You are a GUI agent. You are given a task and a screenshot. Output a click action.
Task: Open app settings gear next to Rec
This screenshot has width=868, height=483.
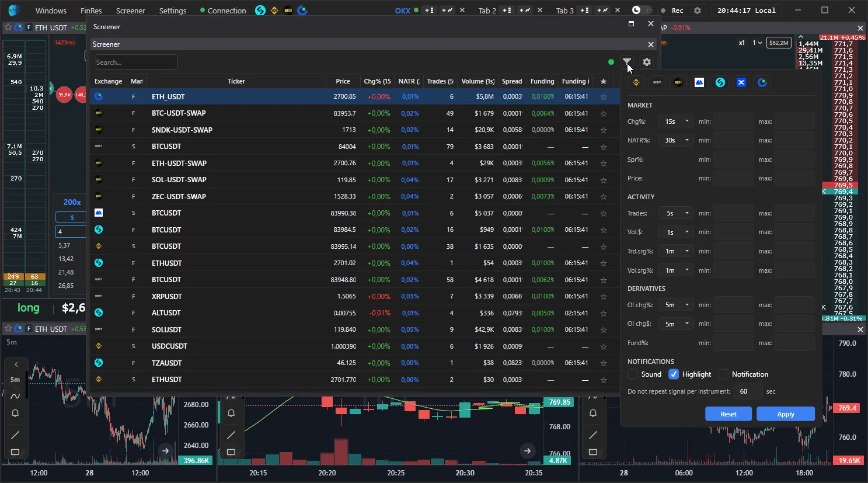(x=697, y=11)
